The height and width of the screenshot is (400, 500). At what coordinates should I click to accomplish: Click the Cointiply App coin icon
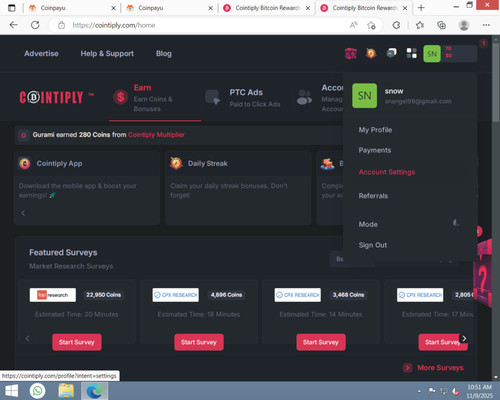pyautogui.click(x=25, y=164)
